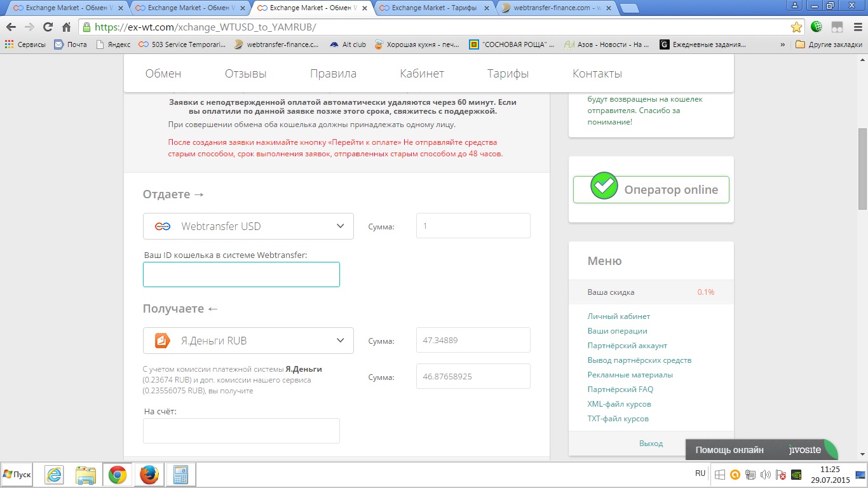This screenshot has width=868, height=488.
Task: Click the bookmark star in address bar
Action: [796, 27]
